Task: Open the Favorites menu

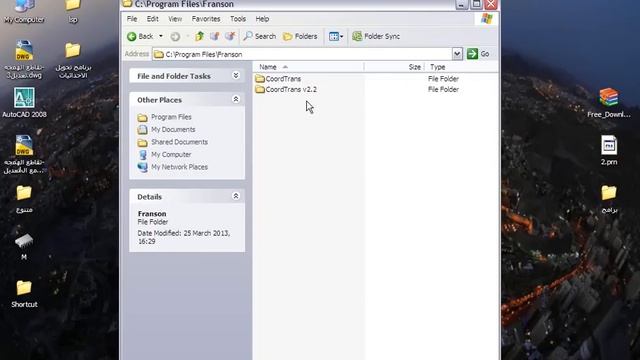Action: pyautogui.click(x=206, y=19)
